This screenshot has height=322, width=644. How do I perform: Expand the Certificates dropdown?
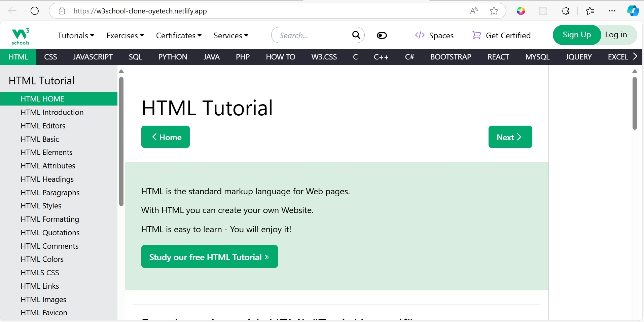point(178,35)
